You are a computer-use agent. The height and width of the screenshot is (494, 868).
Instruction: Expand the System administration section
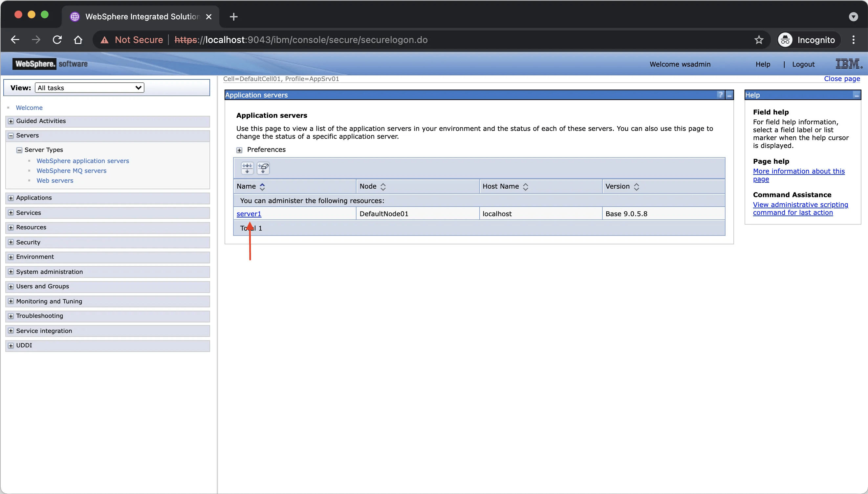coord(11,272)
